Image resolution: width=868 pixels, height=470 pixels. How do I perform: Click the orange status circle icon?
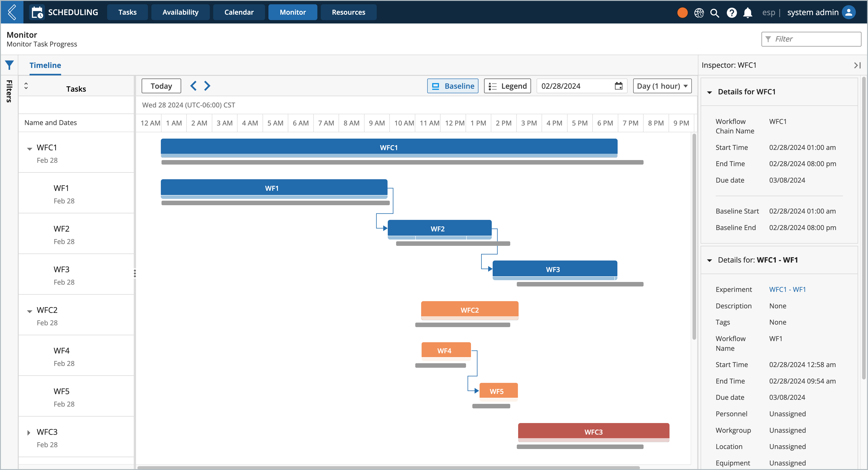682,12
